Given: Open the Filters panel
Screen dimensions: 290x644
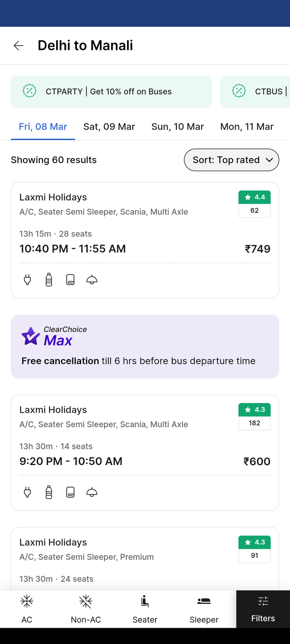Looking at the screenshot, I should pyautogui.click(x=263, y=609).
